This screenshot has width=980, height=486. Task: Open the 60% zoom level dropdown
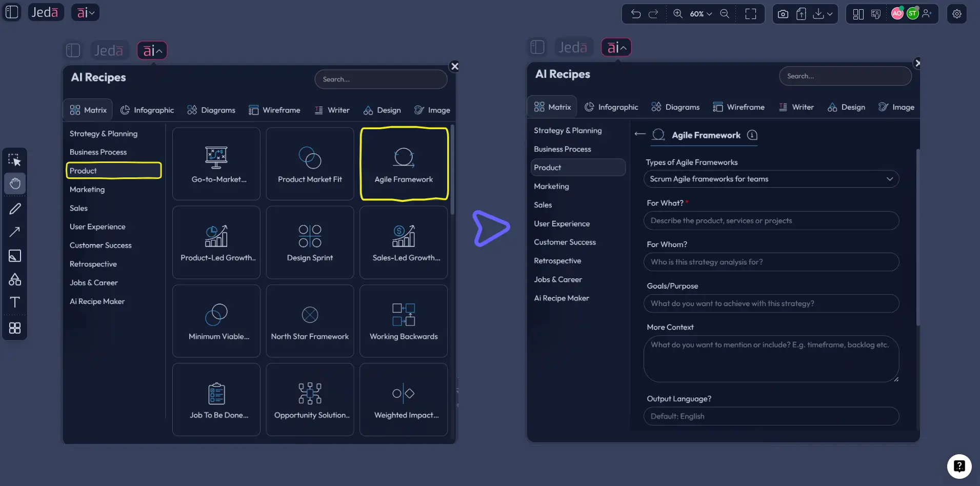click(701, 14)
